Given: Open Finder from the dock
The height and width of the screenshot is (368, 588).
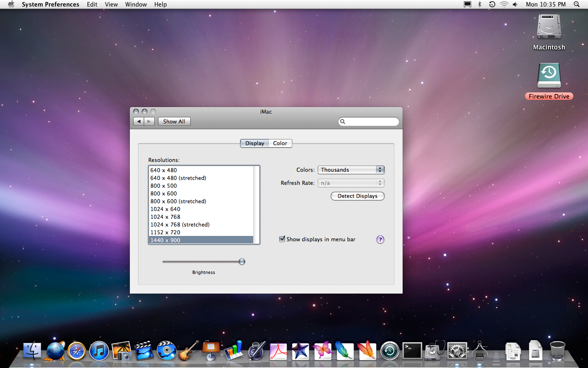Looking at the screenshot, I should (32, 351).
